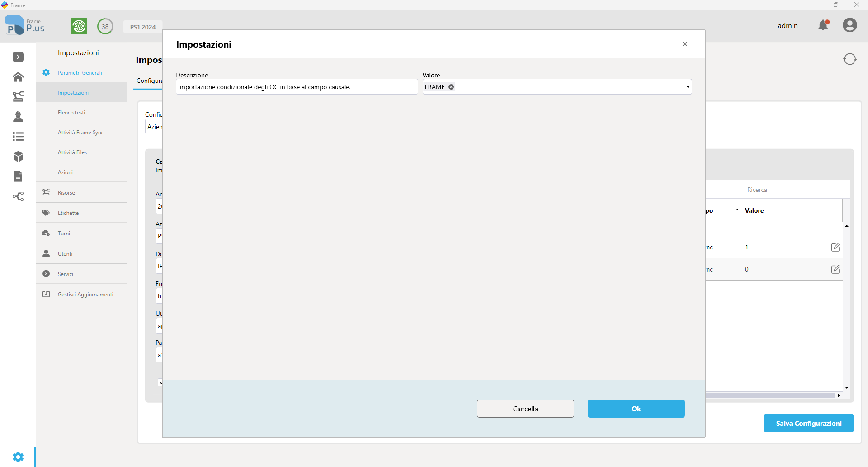Edit the row with value 1

pyautogui.click(x=835, y=247)
